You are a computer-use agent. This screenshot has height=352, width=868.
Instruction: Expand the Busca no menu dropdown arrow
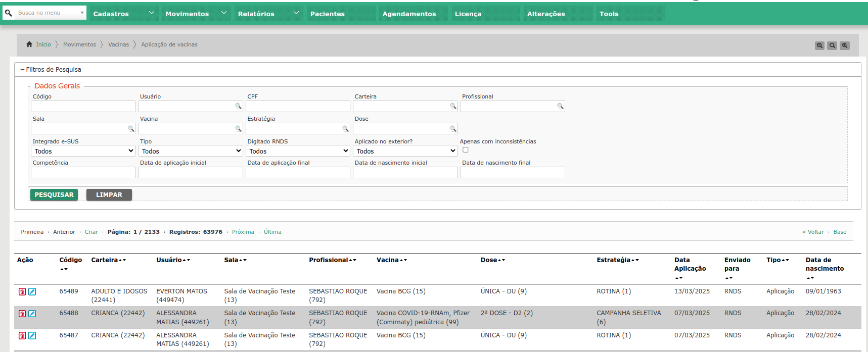82,13
